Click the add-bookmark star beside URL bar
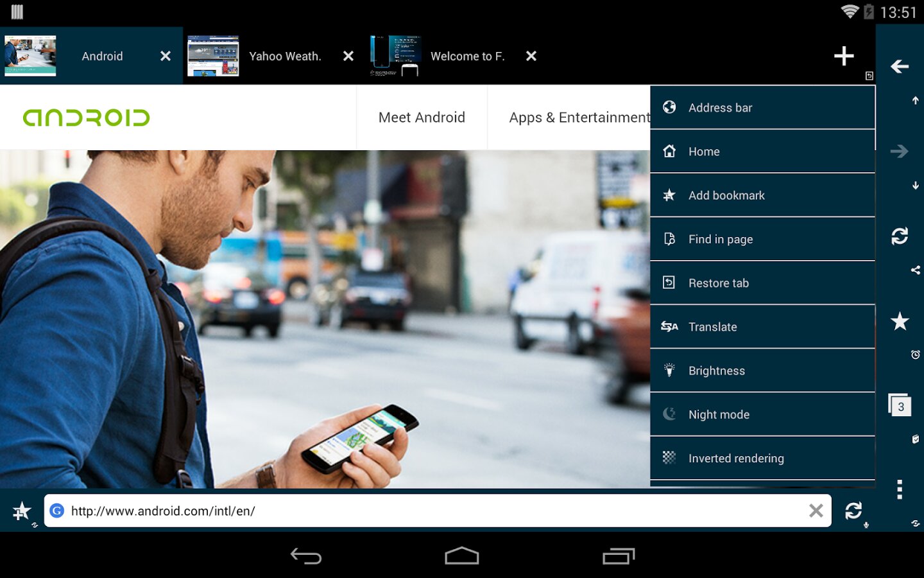 pos(22,511)
